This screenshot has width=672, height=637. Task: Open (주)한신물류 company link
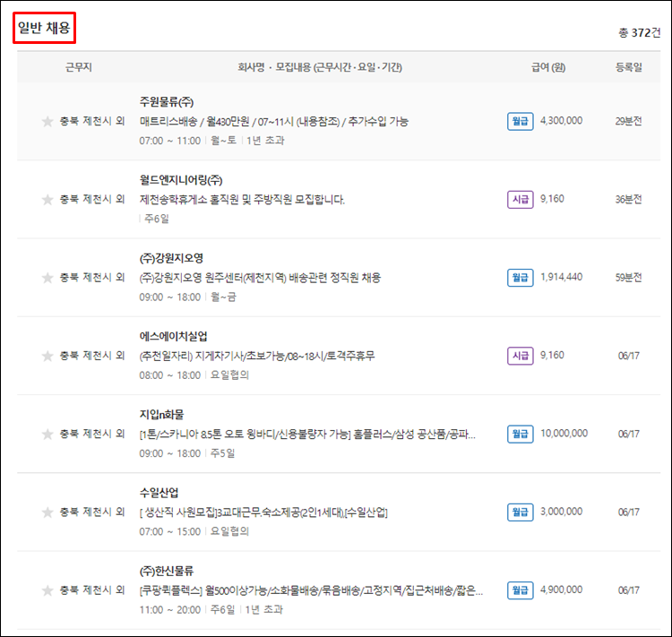(167, 571)
